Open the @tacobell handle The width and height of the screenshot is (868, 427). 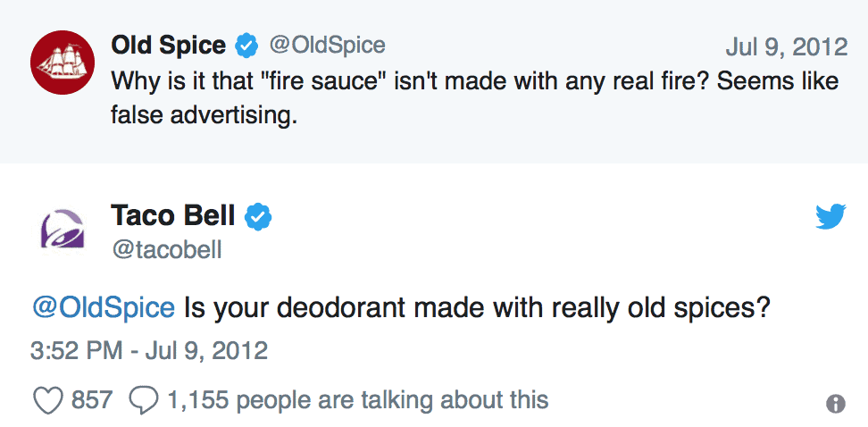click(166, 250)
